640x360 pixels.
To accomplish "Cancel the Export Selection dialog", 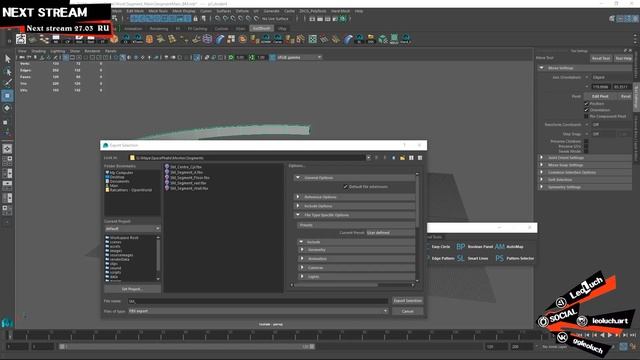I will (x=407, y=311).
